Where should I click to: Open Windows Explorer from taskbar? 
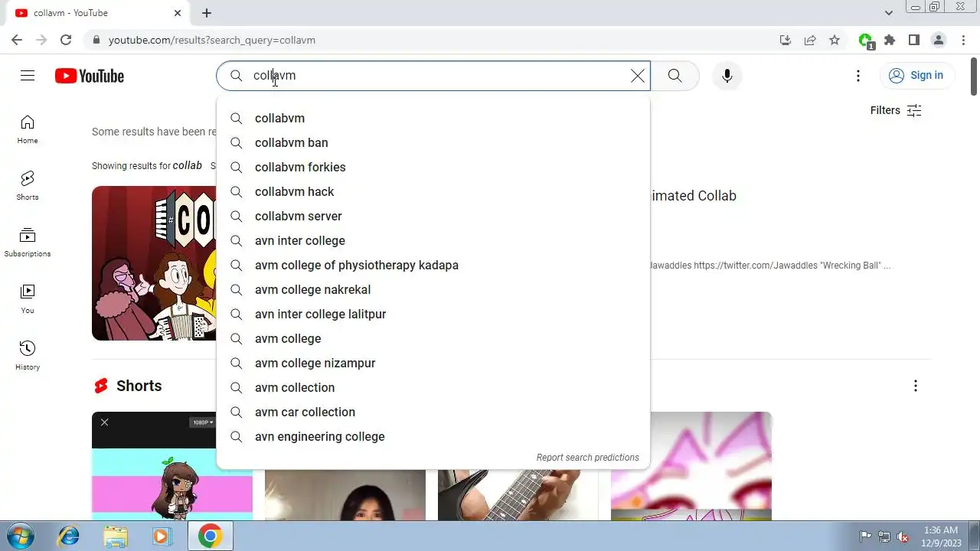(116, 536)
